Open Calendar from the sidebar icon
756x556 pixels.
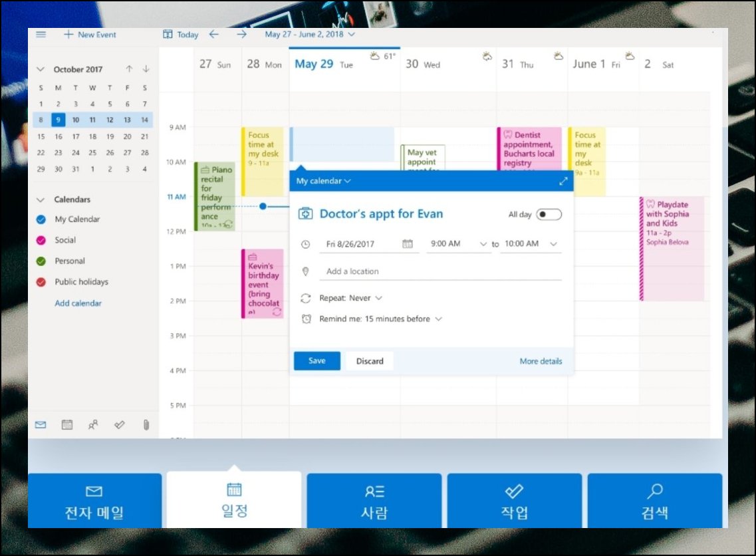(67, 425)
